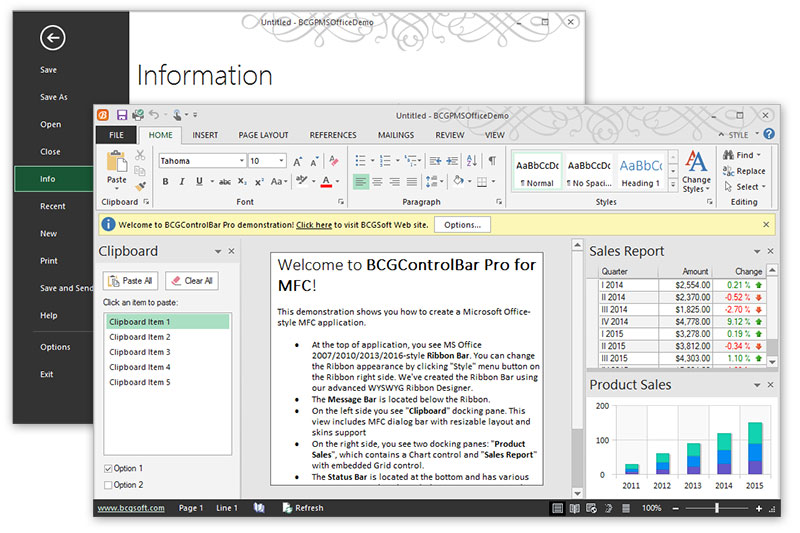The height and width of the screenshot is (533, 800).
Task: Center align the paragraph
Action: (378, 182)
